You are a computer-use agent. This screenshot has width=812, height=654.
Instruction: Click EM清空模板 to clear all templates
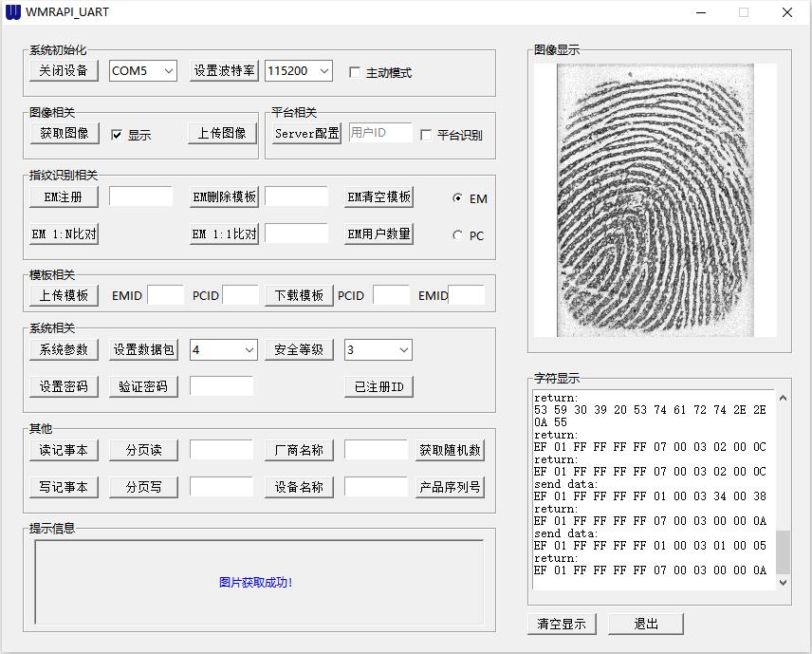[x=377, y=196]
